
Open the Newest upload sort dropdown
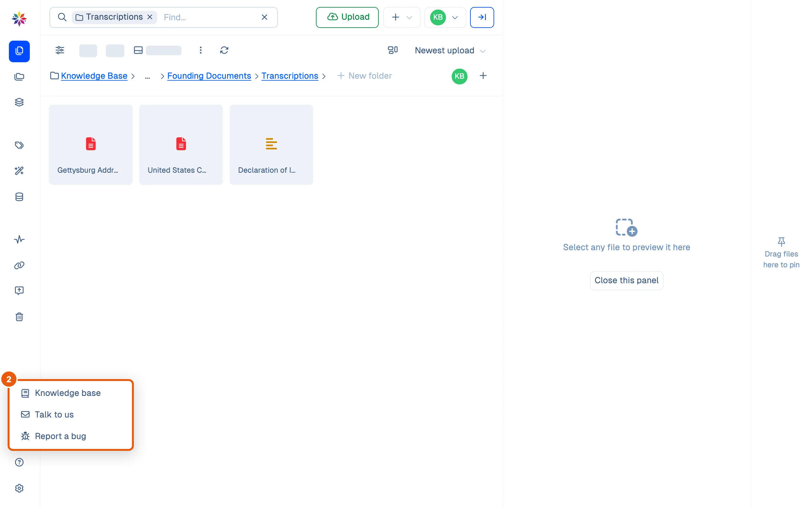450,50
